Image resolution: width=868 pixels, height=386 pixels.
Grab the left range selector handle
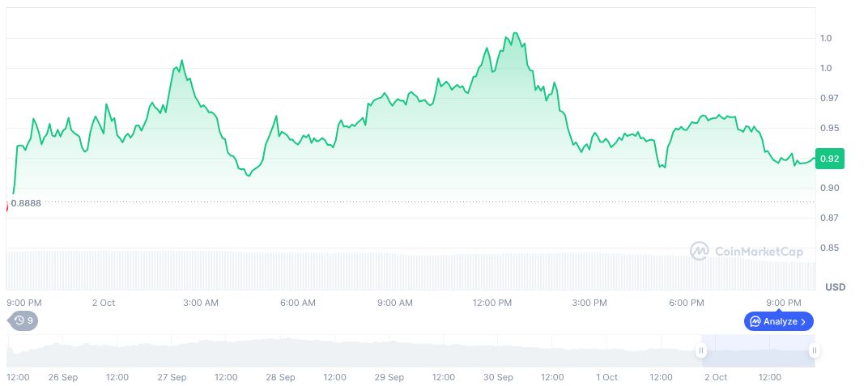click(701, 350)
